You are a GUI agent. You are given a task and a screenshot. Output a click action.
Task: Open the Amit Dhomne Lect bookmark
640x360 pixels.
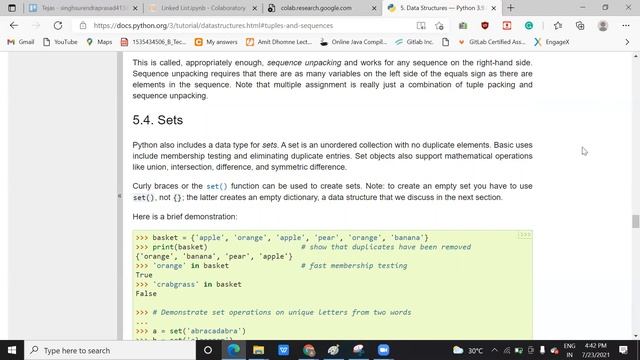[279, 42]
